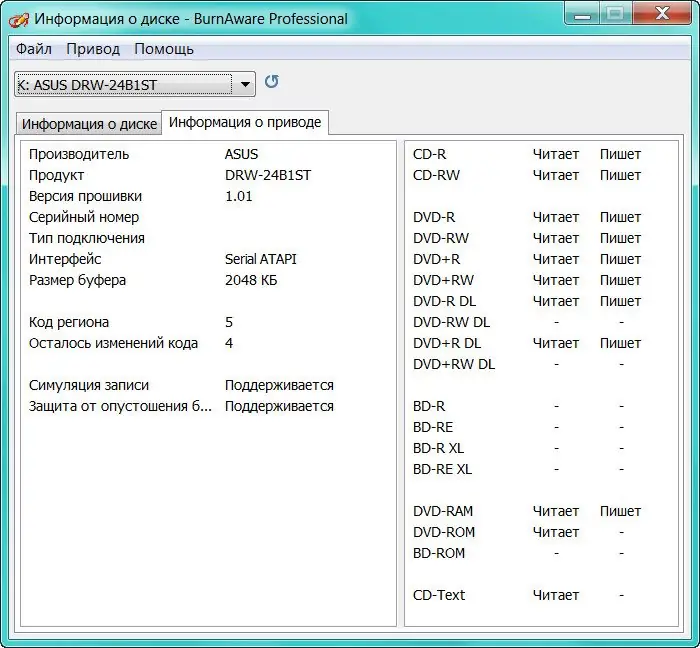Click the Симуляция записи label
The width and height of the screenshot is (700, 648).
point(89,385)
